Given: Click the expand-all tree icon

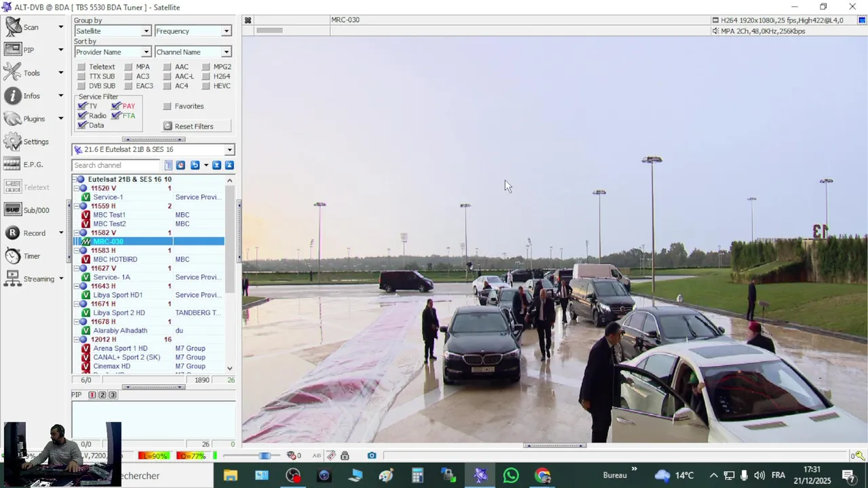Looking at the screenshot, I should 217,165.
